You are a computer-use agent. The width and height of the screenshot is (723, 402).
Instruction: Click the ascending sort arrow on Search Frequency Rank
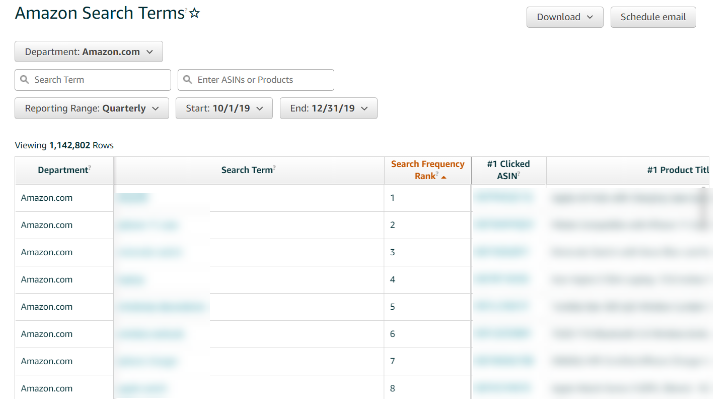pos(444,177)
